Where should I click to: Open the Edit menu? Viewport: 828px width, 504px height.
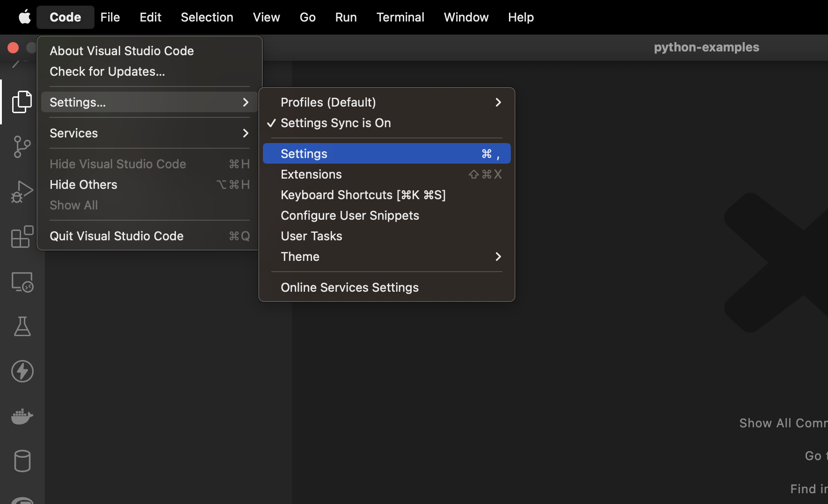click(150, 17)
